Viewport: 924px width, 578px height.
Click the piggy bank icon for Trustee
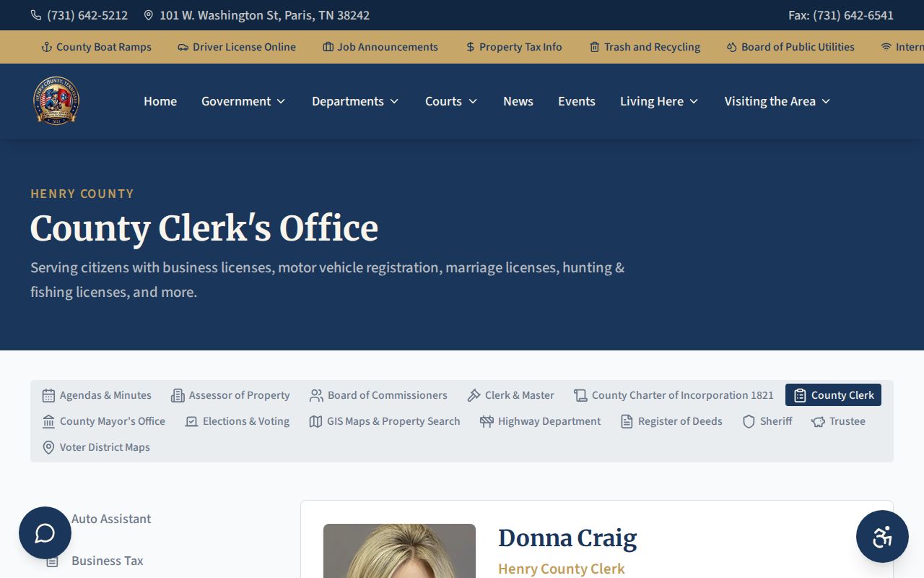click(x=818, y=421)
